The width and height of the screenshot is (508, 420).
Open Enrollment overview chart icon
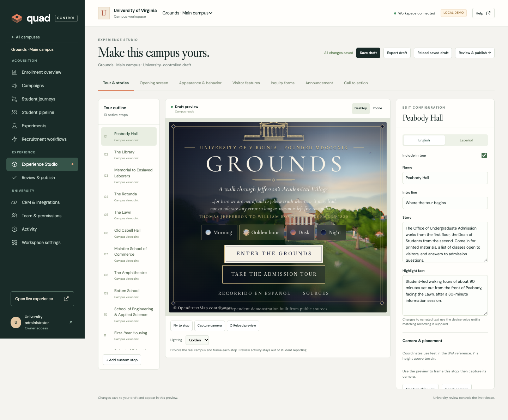coord(14,72)
